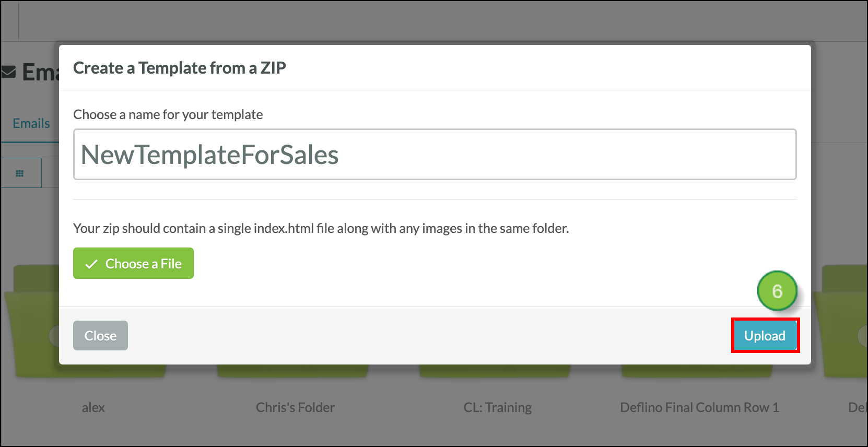Click the Email page heading text
Viewport: 868px width, 447px height.
point(40,72)
